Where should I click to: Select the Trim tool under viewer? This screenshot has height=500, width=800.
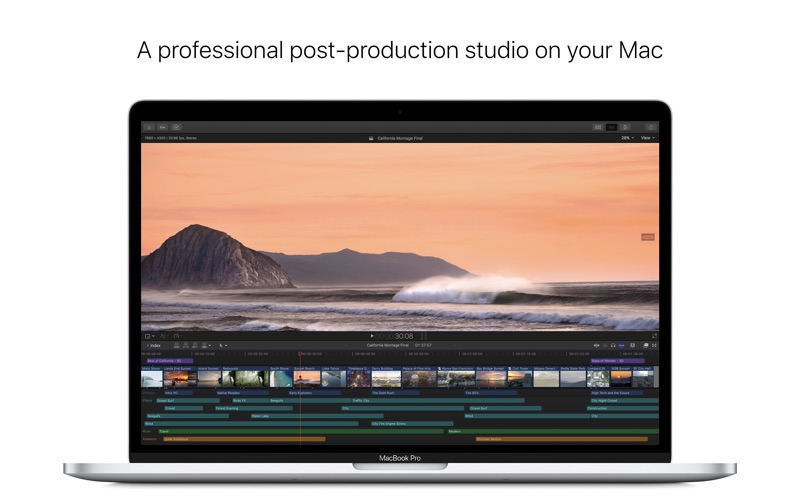(x=163, y=336)
